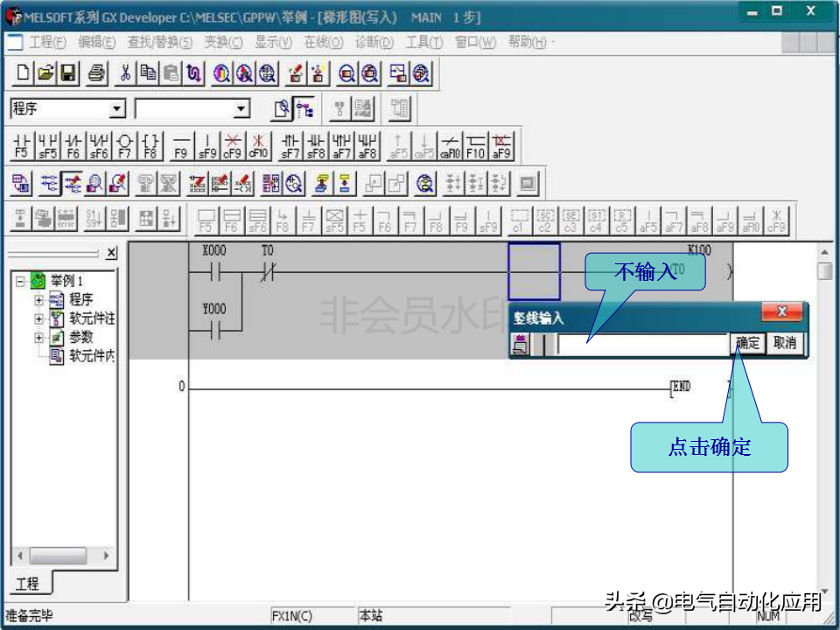
Task: Click the Cut scissors icon
Action: 125,73
